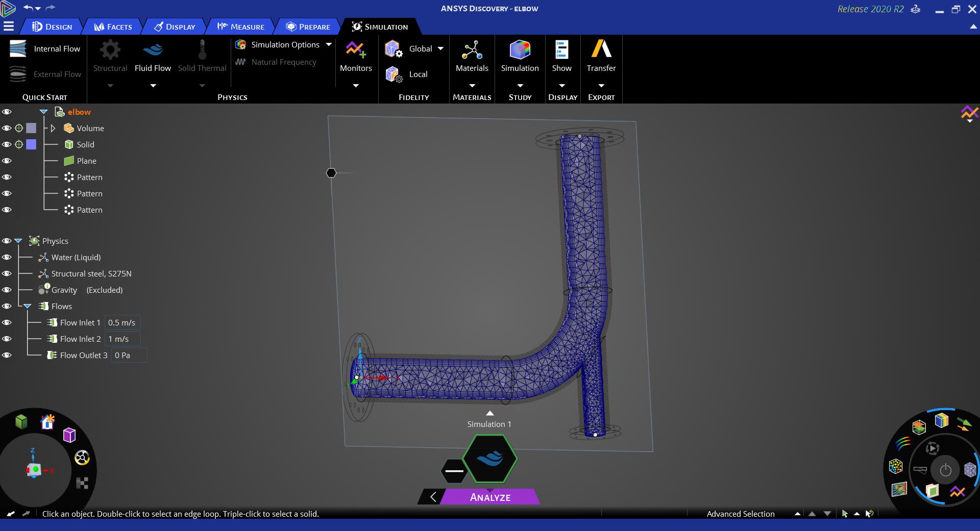Click the back chevron beside Analyze
The image size is (980, 531).
pos(433,497)
